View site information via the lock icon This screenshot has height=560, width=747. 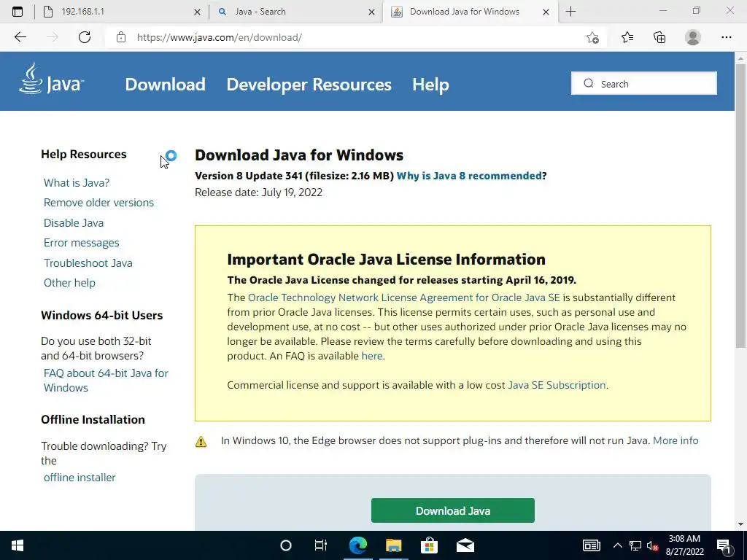click(121, 37)
